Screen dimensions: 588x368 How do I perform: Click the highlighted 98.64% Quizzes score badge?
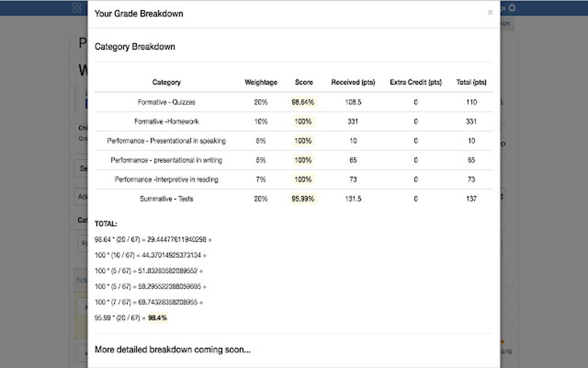click(x=303, y=102)
